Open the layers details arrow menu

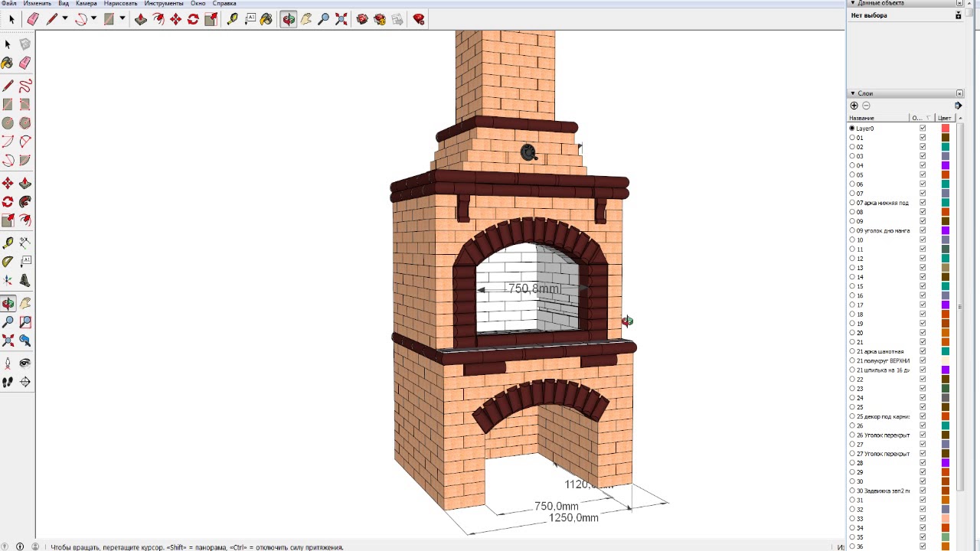point(958,106)
